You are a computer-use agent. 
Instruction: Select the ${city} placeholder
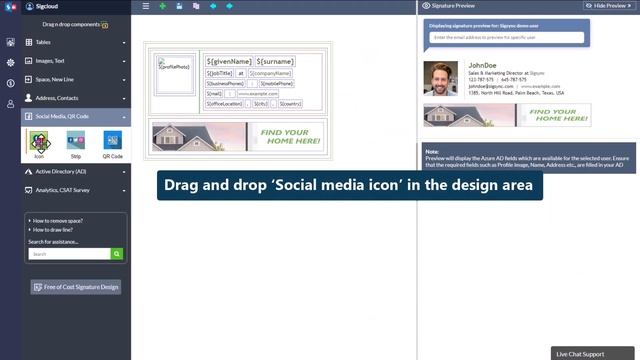260,104
